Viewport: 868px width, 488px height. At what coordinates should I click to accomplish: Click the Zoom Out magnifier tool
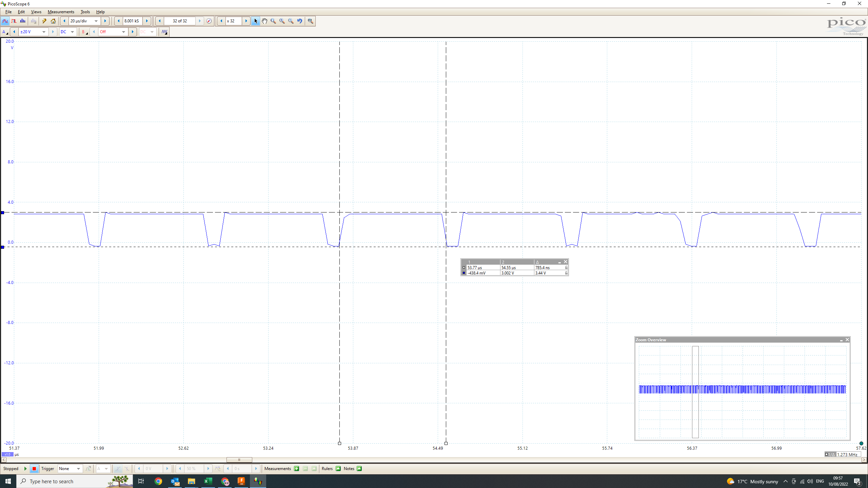tap(291, 21)
